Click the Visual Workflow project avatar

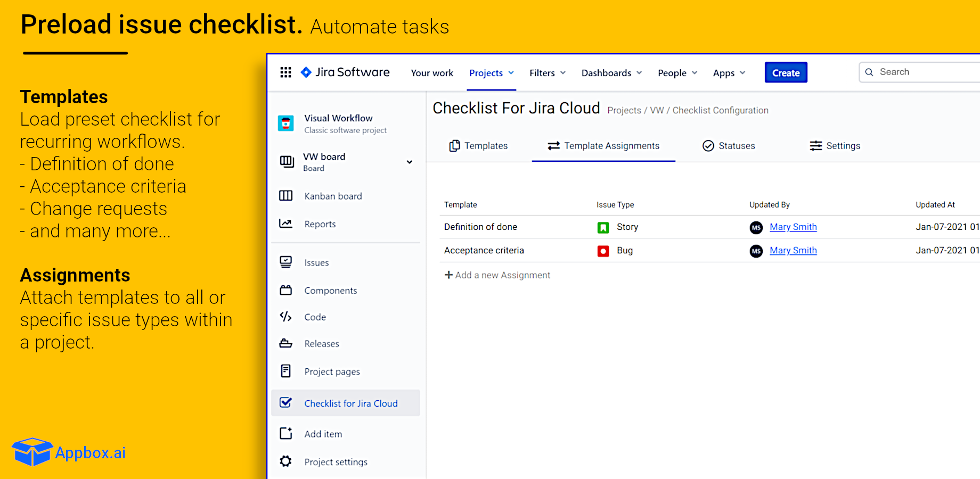pyautogui.click(x=286, y=123)
